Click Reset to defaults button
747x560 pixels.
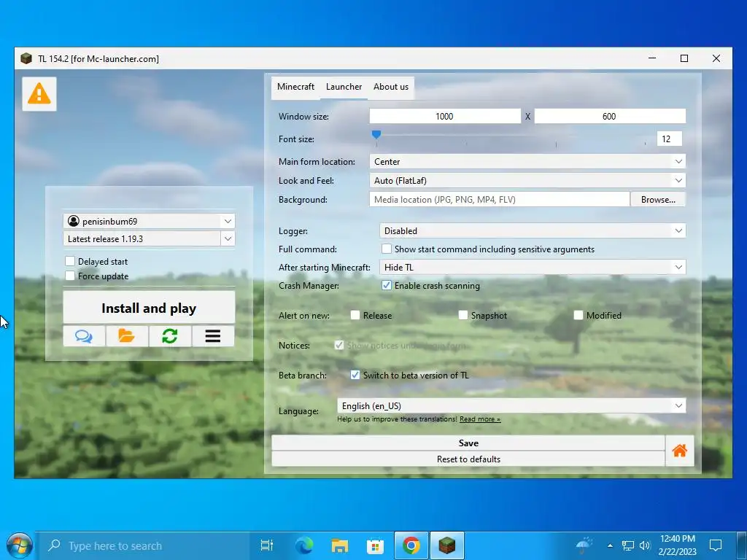pyautogui.click(x=468, y=459)
